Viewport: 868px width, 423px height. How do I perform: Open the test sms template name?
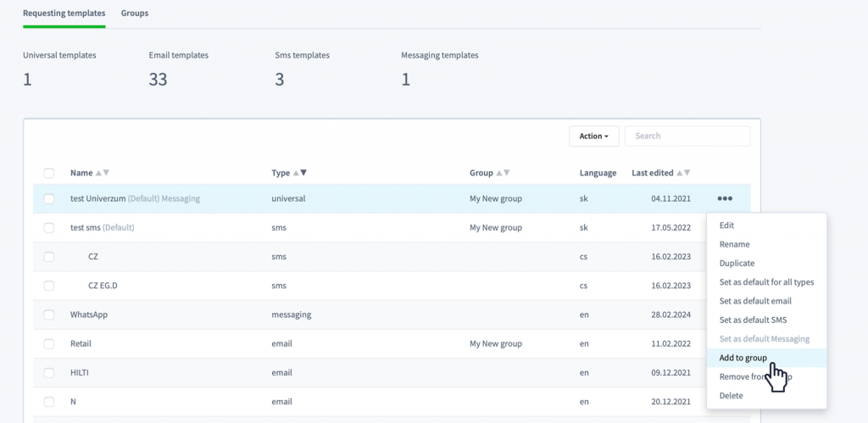(86, 227)
